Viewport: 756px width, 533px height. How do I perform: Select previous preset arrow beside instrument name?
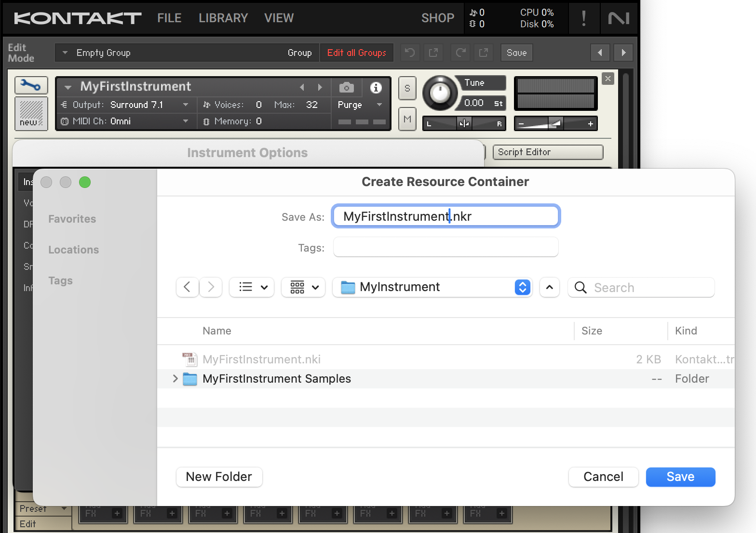(302, 87)
